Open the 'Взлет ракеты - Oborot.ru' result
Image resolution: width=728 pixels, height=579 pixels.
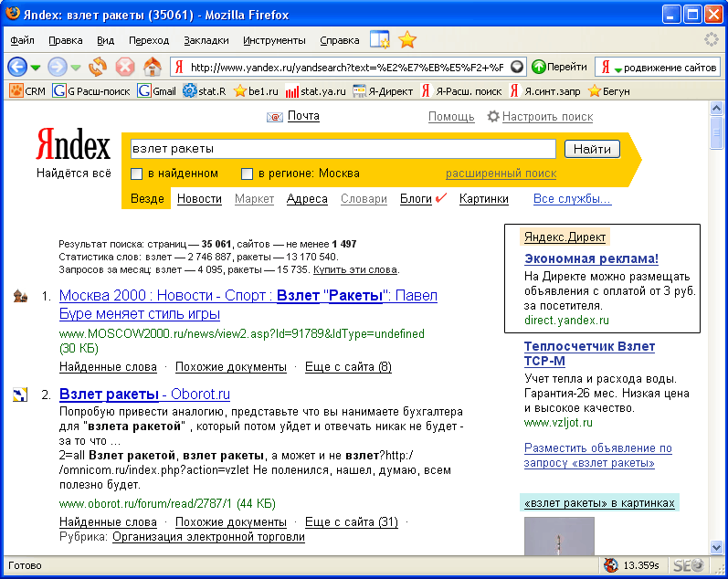144,394
